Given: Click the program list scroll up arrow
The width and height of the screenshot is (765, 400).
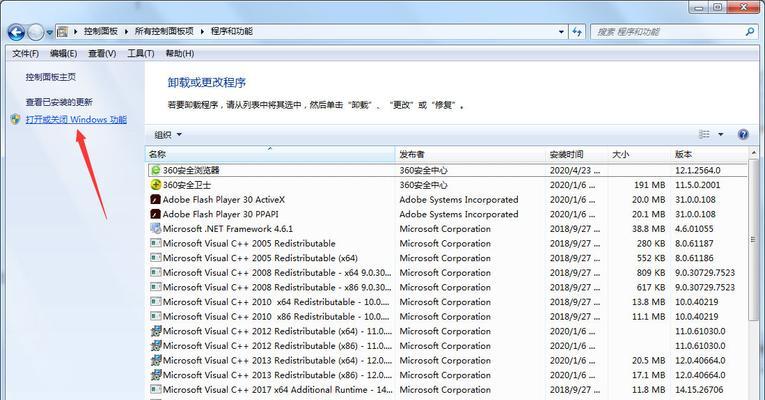Looking at the screenshot, I should pos(754,153).
